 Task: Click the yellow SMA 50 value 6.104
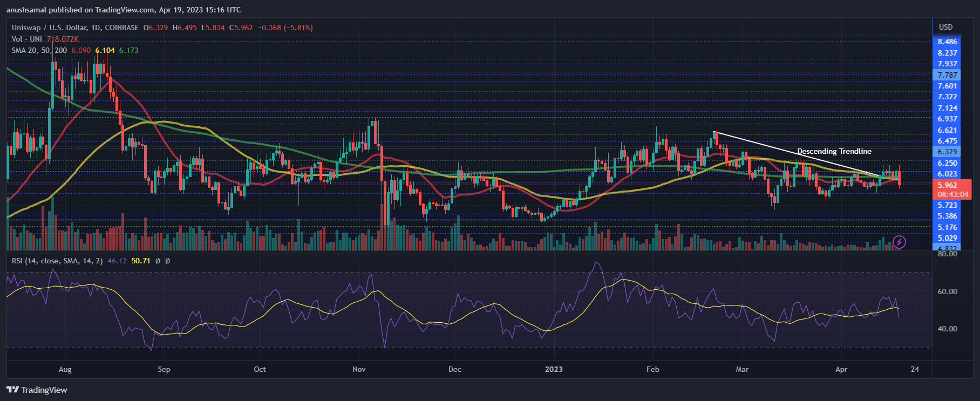[105, 50]
